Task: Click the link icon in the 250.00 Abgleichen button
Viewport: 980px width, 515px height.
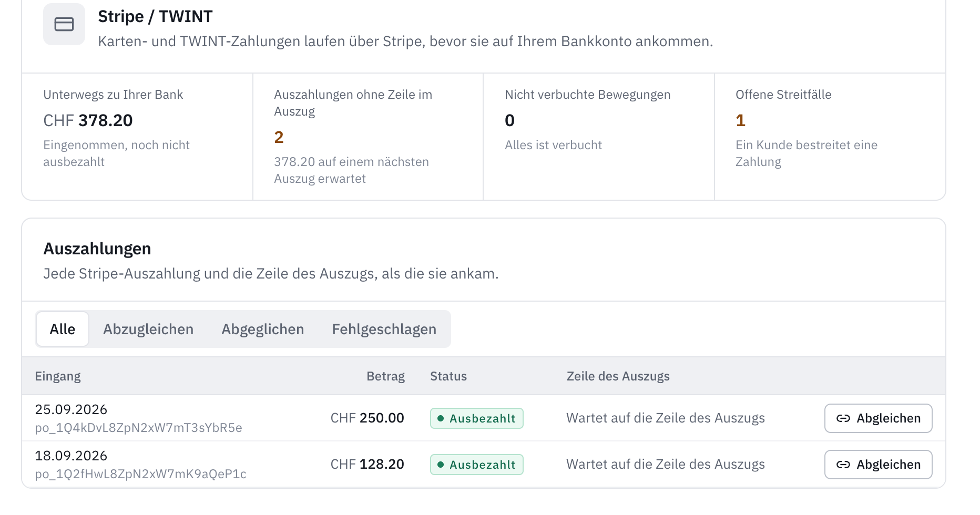Action: (843, 418)
